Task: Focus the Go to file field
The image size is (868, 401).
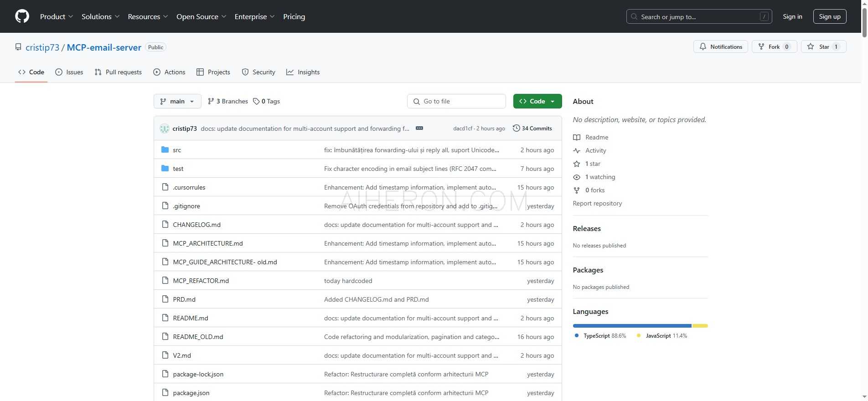Action: click(x=456, y=101)
